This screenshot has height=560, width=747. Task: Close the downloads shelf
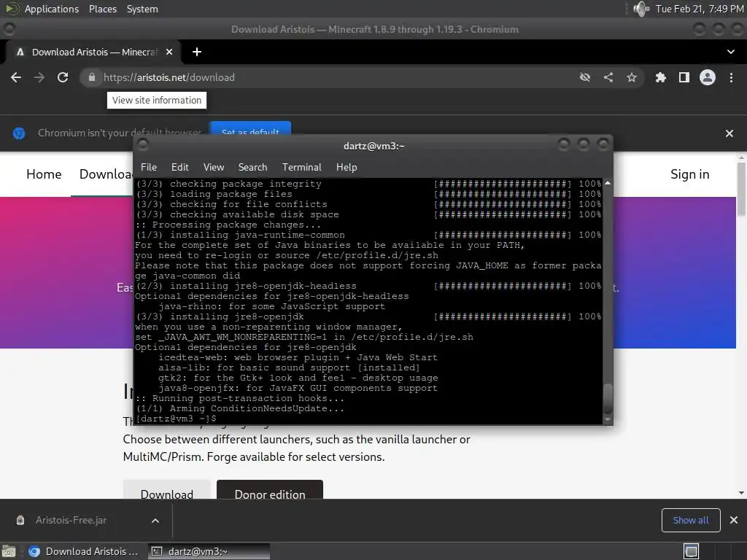click(734, 521)
